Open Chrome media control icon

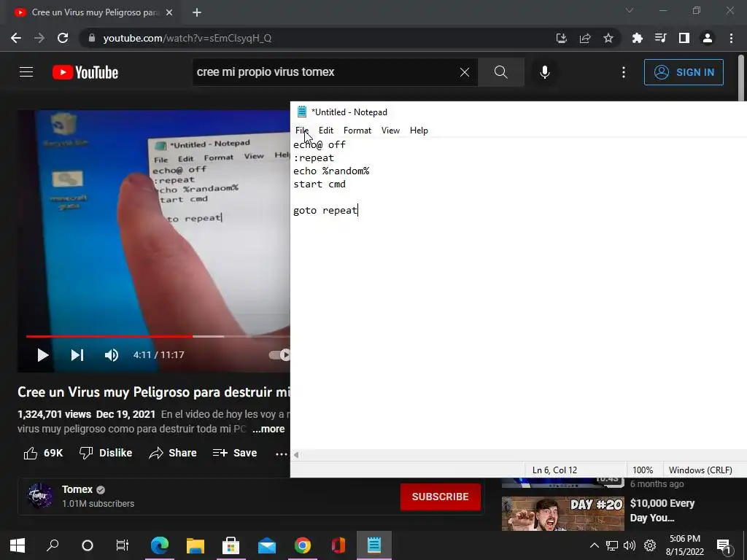click(x=660, y=38)
